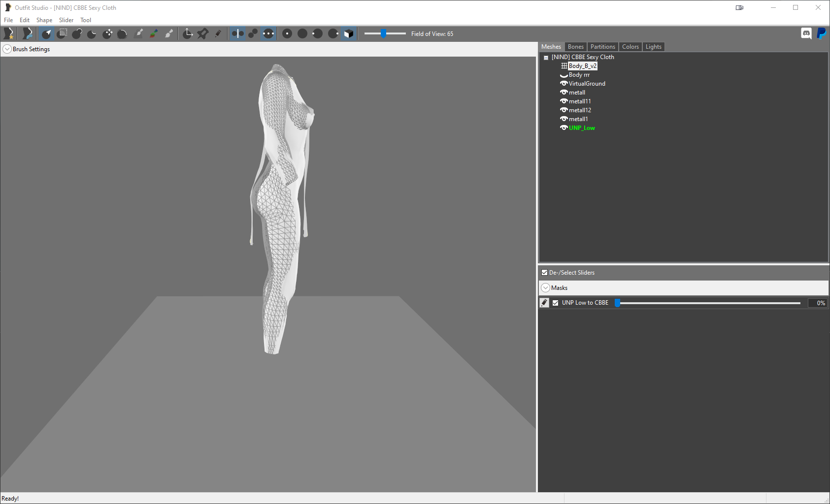The image size is (830, 504).
Task: Select the Inflate brush
Action: coord(77,33)
